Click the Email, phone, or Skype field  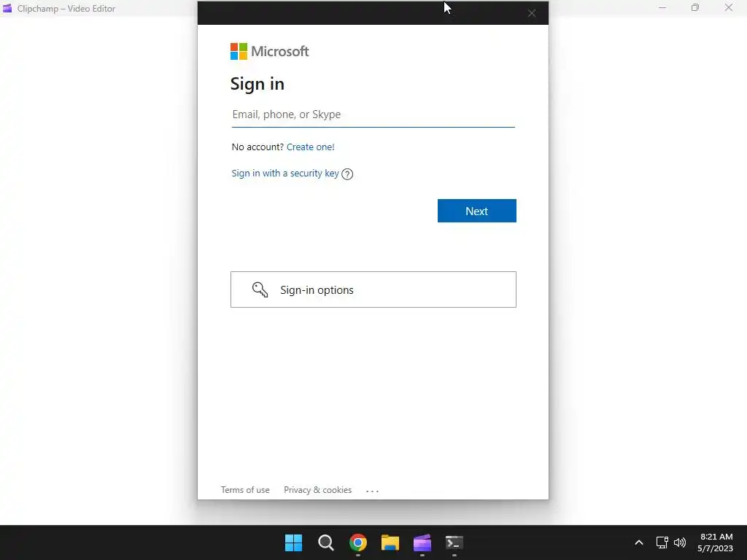(x=373, y=114)
